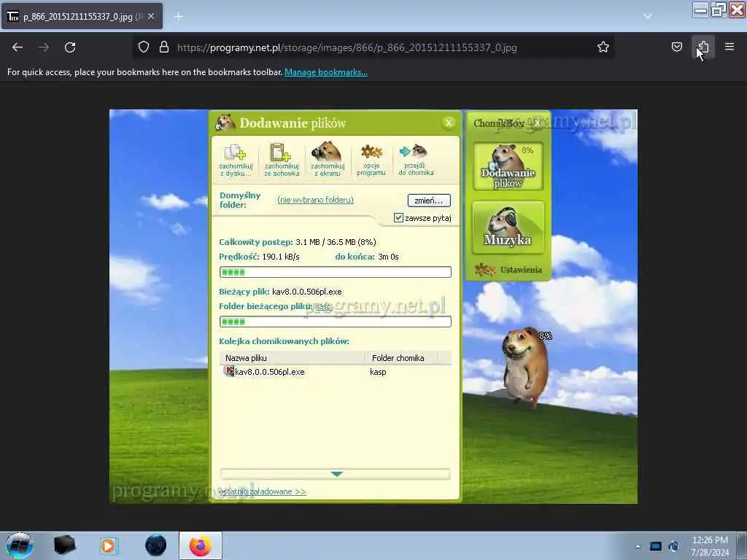Click przejdź do chomika icon
Viewport: 747px width, 560px height.
click(416, 160)
